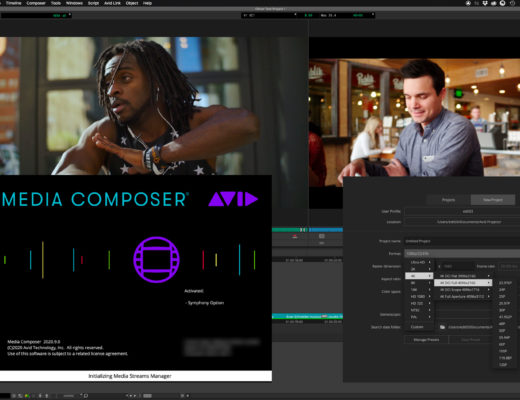This screenshot has width=520, height=400.
Task: Open the Avid Link menu
Action: coord(112,3)
